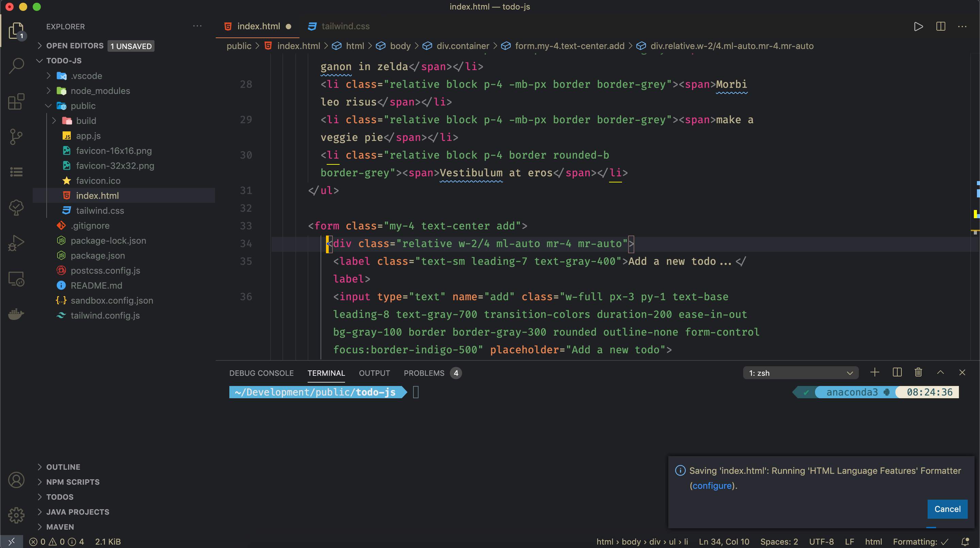Viewport: 980px width, 548px height.
Task: Split the editor using the split icon
Action: [x=941, y=26]
